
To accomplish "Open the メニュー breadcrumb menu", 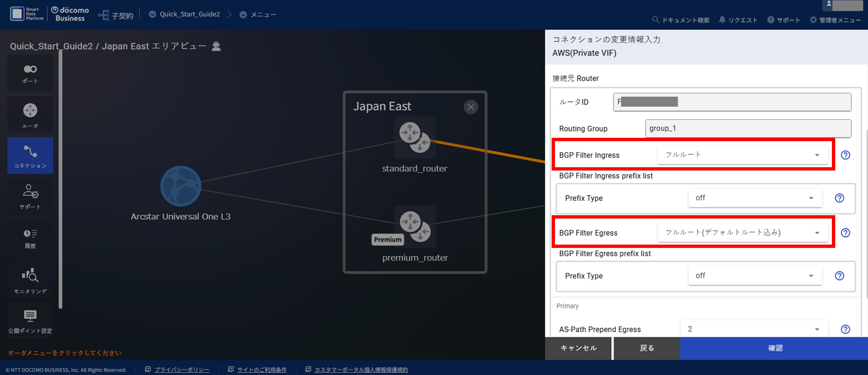I will (x=258, y=15).
